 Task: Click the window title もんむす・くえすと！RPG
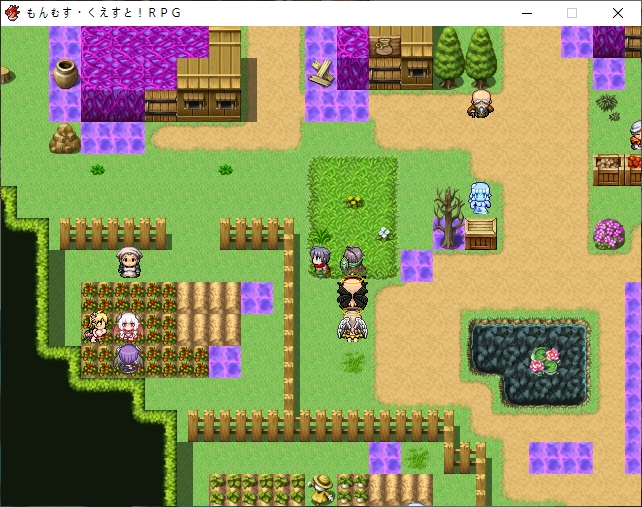tap(104, 13)
